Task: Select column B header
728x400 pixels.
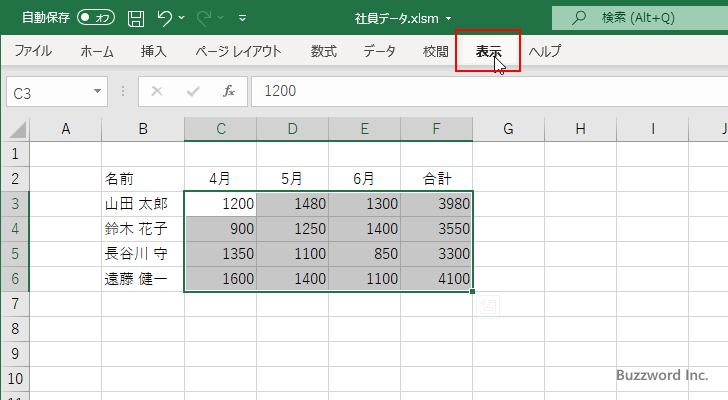Action: (143, 129)
